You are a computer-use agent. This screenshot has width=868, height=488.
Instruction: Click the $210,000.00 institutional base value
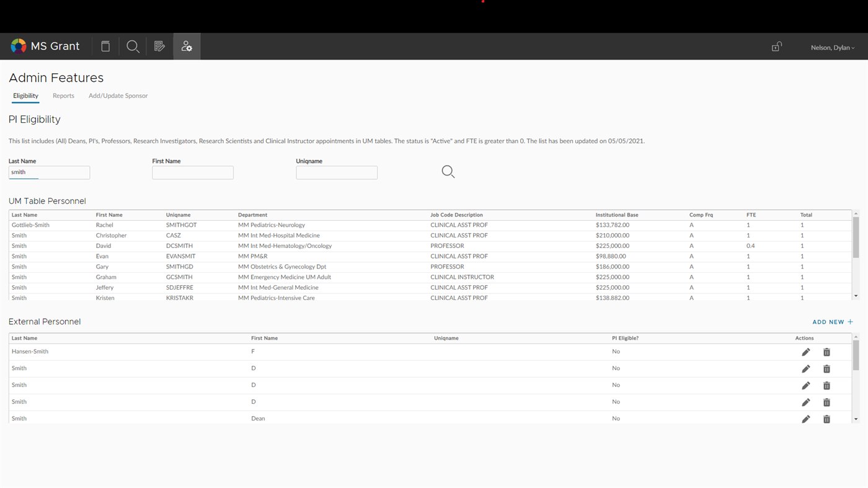613,236
